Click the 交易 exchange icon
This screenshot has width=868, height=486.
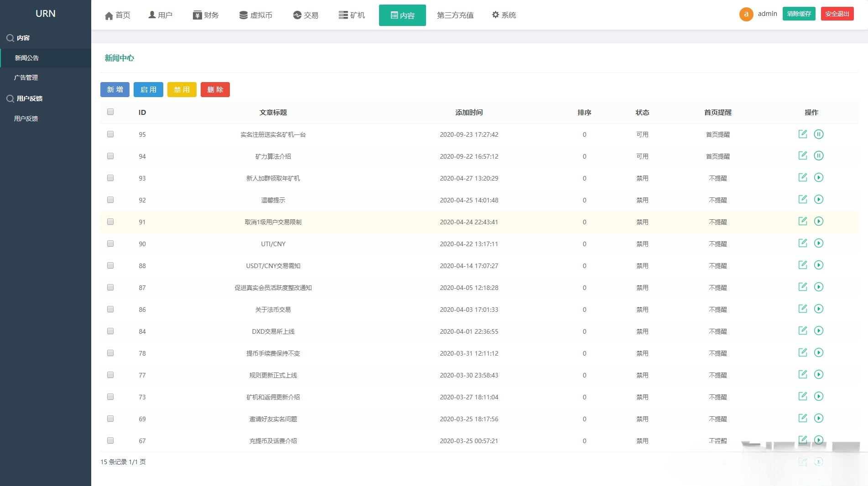point(296,15)
